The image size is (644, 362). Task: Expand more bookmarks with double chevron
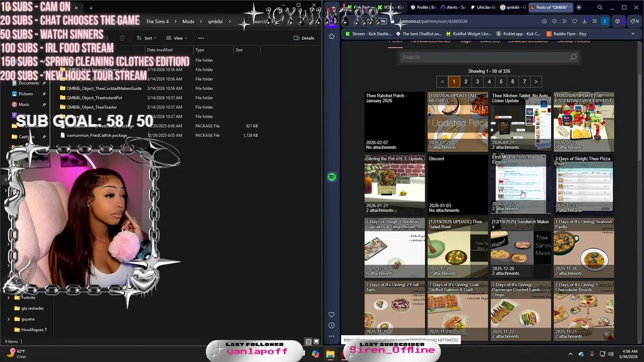tap(632, 34)
